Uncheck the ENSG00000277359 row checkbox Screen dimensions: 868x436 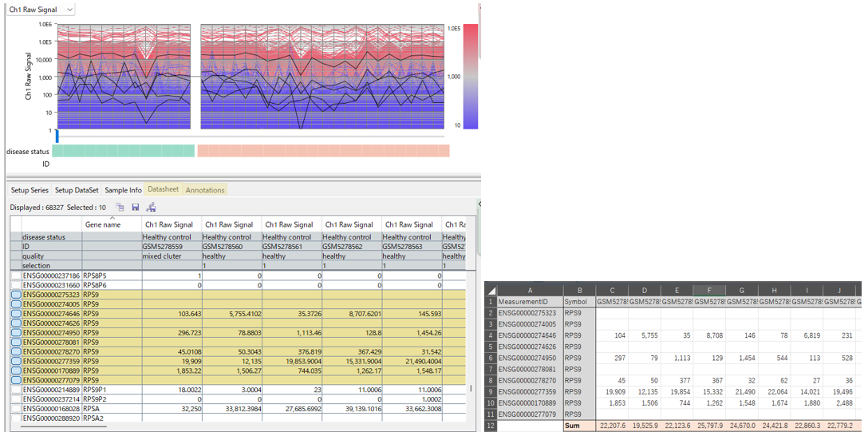click(15, 361)
